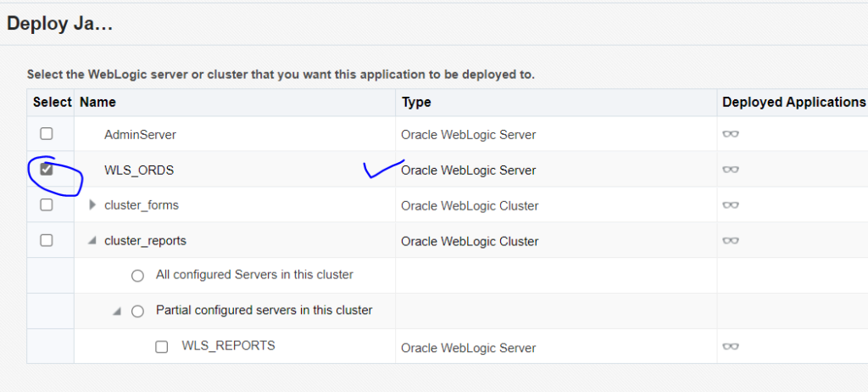Open glasses icon in cluster_forms row
The width and height of the screenshot is (868, 392).
point(731,205)
